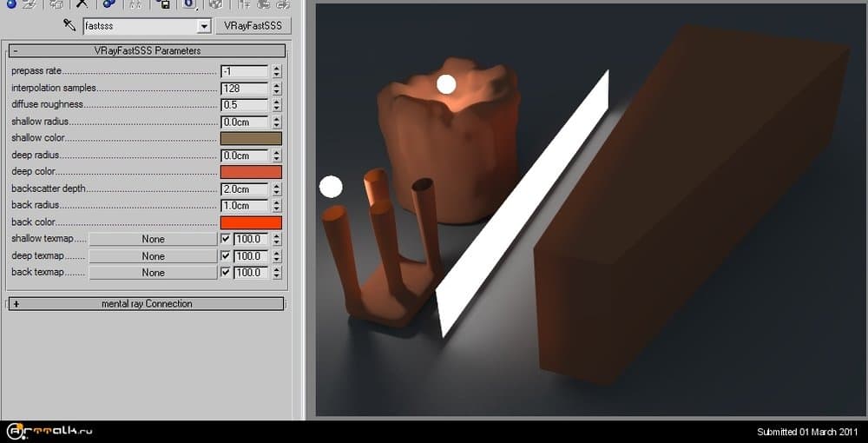The width and height of the screenshot is (868, 443).
Task: Click the 'prepass rate' label
Action: pos(36,71)
